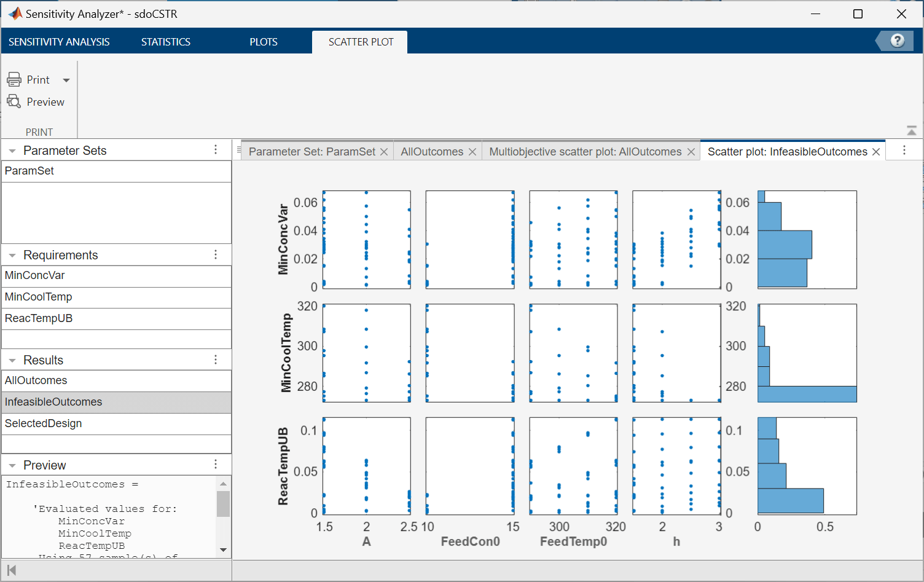Viewport: 924px width, 582px height.
Task: Open Parameter Sets panel options menu
Action: 216,150
